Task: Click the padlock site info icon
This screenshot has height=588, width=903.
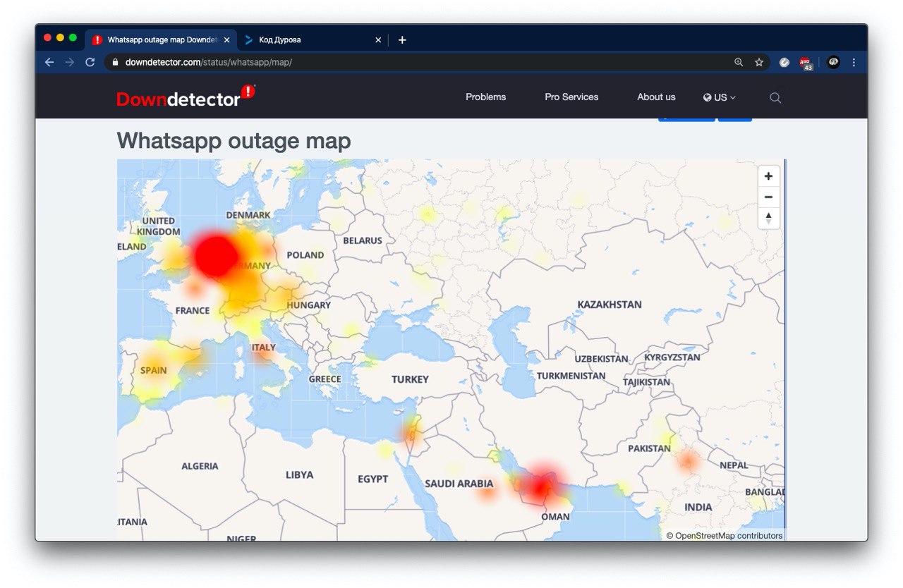Action: [x=116, y=62]
